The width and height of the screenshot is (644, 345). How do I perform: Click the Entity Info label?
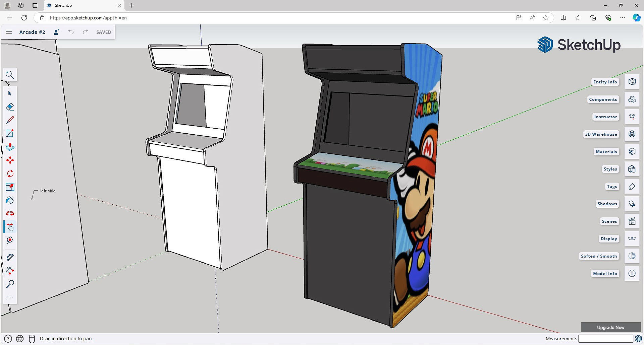tap(605, 82)
